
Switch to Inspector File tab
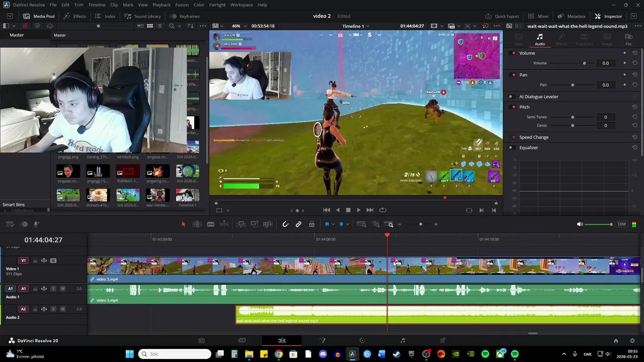(x=628, y=39)
